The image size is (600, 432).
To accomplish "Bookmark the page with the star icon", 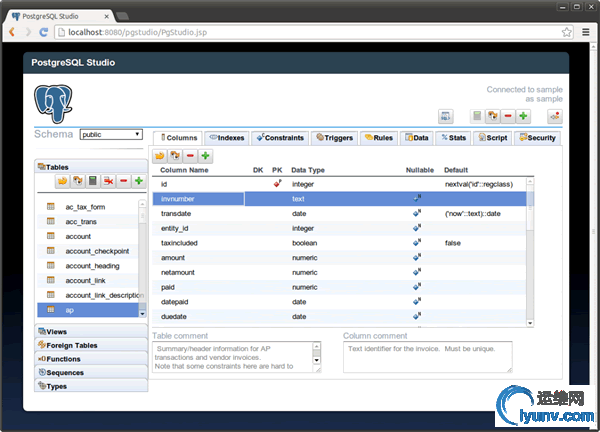I will (x=567, y=32).
